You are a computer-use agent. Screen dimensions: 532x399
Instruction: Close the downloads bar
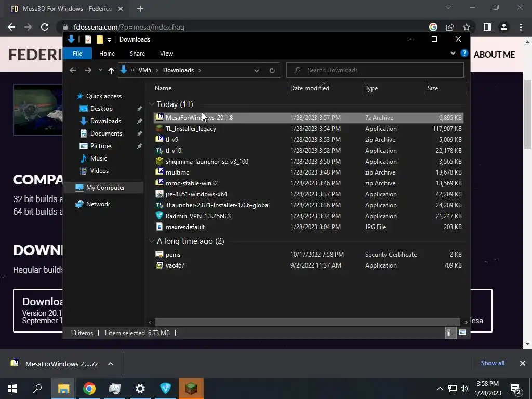[523, 363]
